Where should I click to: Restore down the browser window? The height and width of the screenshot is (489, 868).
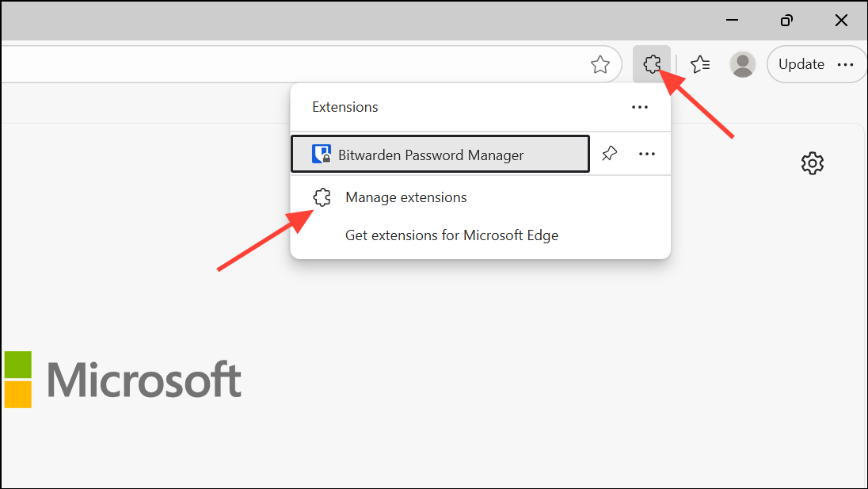tap(786, 20)
